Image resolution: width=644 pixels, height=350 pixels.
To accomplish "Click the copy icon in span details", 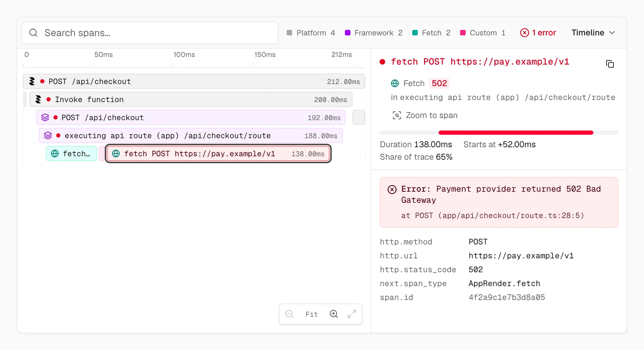I will pos(610,64).
